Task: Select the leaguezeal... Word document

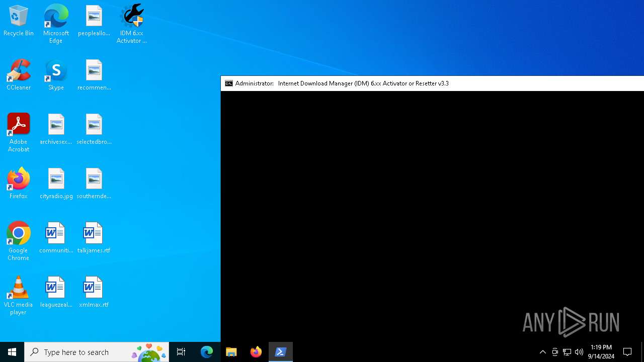Action: pos(56,293)
